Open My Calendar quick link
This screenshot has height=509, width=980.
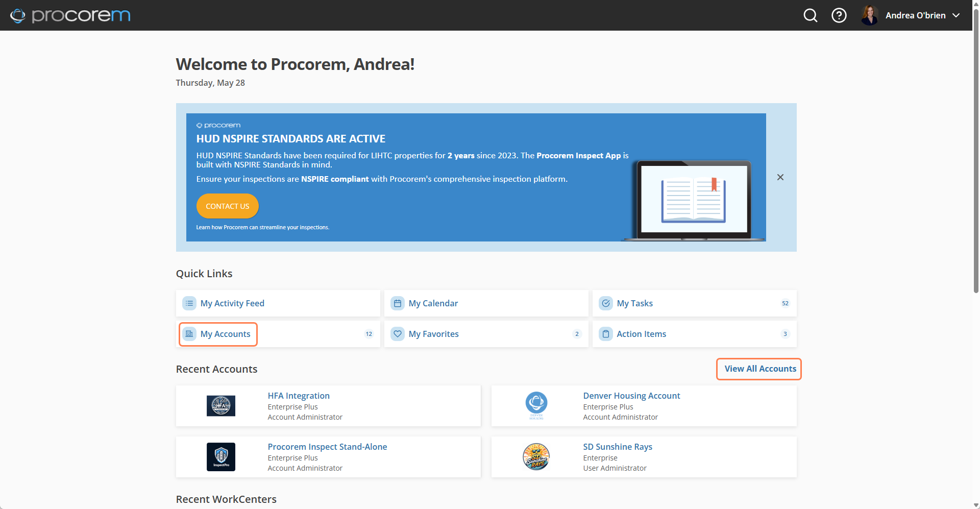(x=433, y=303)
